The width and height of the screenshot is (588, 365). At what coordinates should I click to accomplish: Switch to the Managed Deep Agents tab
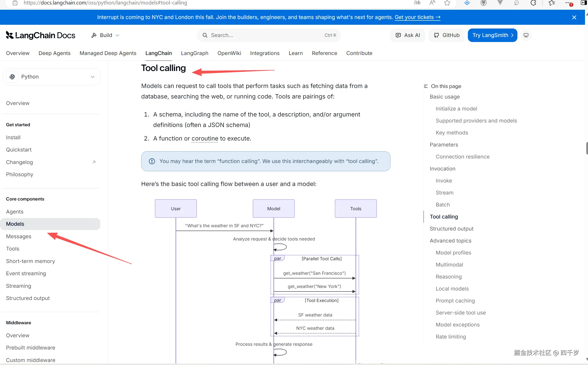point(108,53)
